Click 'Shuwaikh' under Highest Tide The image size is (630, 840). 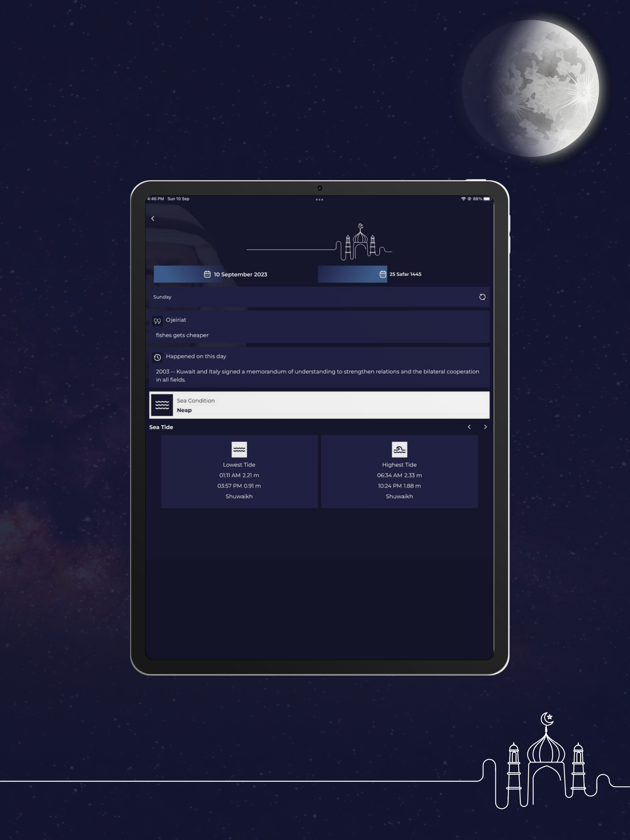pyautogui.click(x=399, y=496)
